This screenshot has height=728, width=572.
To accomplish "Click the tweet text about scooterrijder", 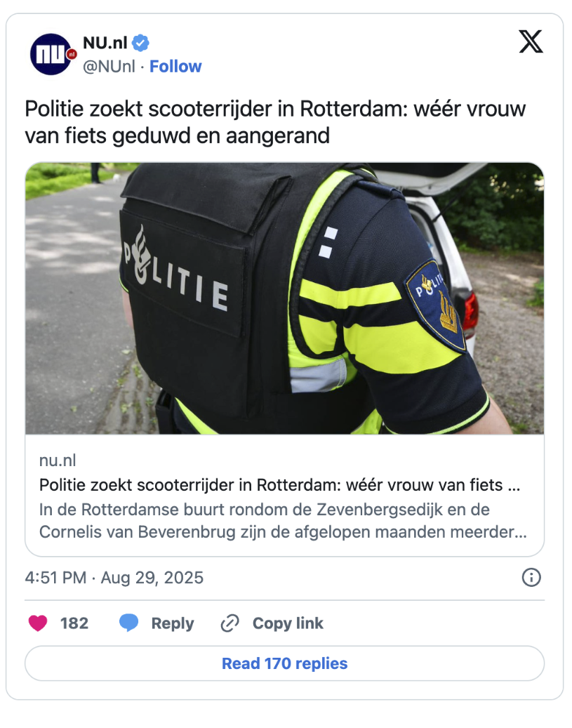I will [275, 122].
